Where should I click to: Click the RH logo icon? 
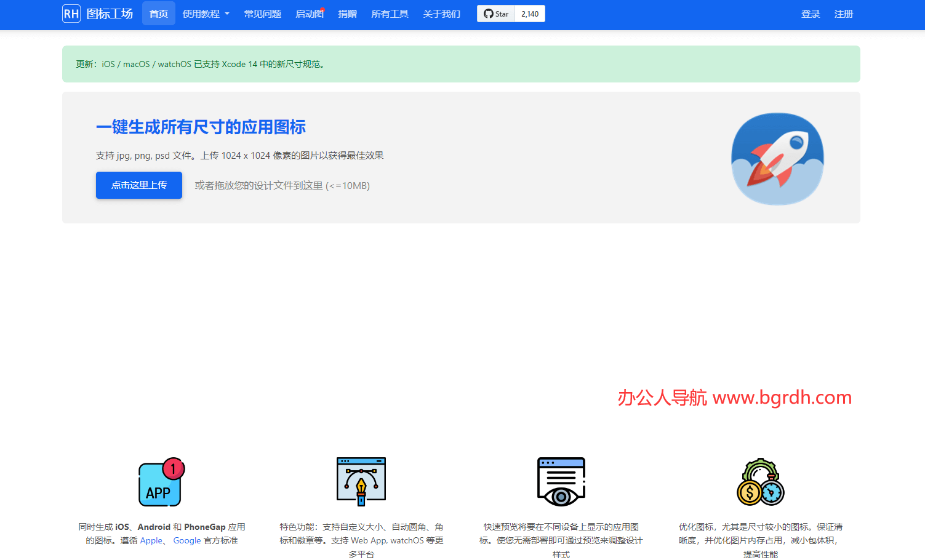pos(71,13)
